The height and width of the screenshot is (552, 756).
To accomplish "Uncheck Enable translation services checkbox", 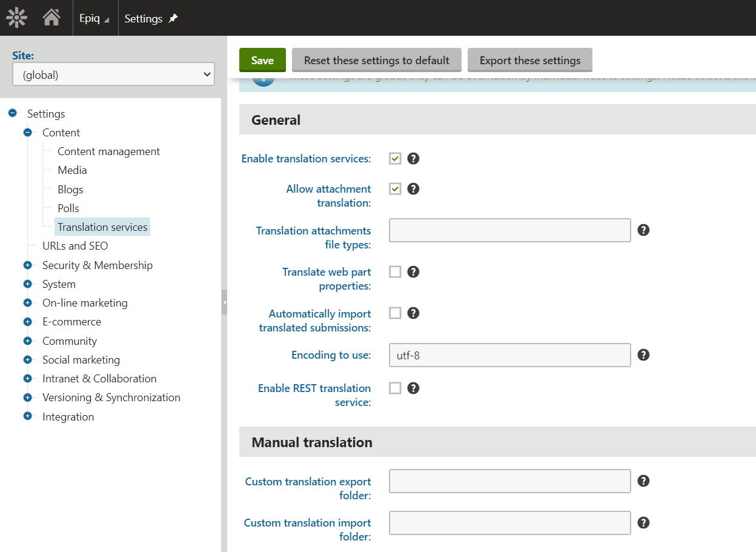I will tap(395, 159).
